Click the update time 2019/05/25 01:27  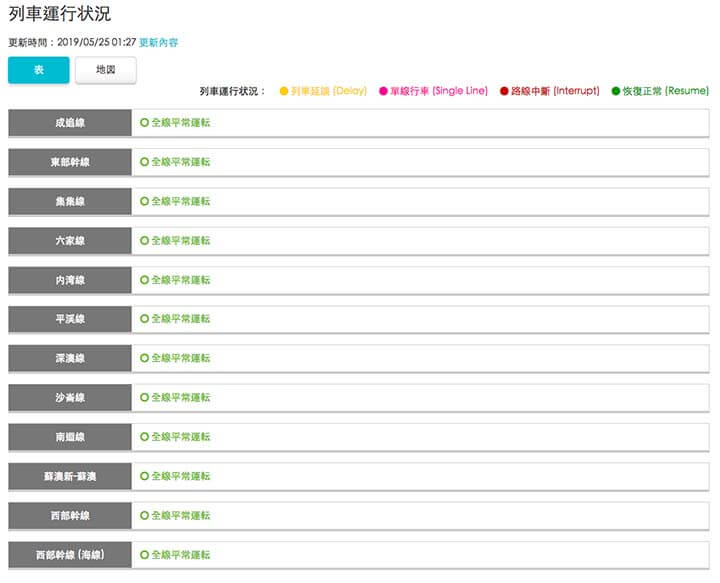pyautogui.click(x=96, y=42)
